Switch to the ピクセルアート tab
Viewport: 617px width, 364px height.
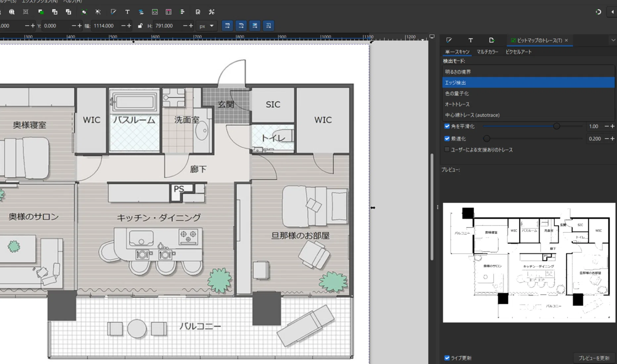[518, 52]
